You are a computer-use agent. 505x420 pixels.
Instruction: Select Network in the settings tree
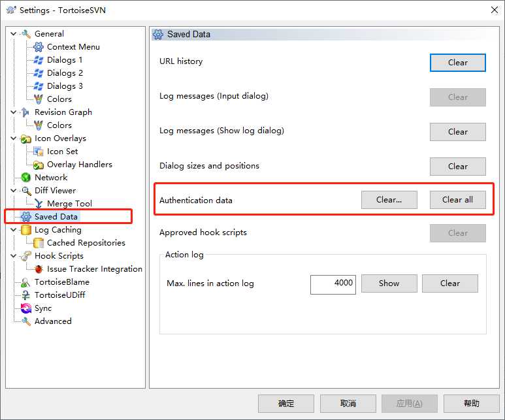(x=51, y=178)
